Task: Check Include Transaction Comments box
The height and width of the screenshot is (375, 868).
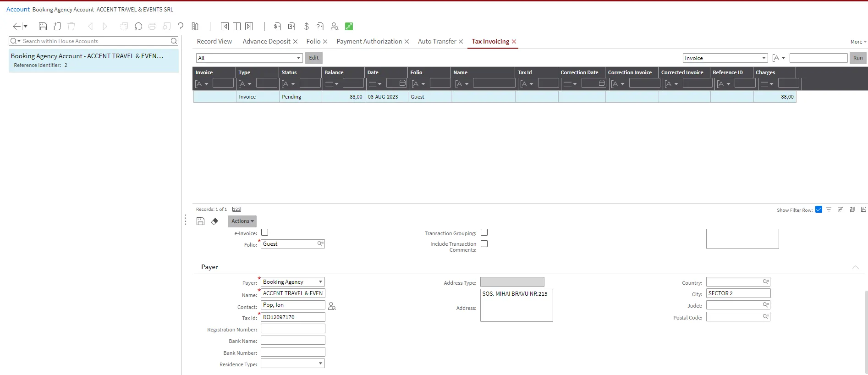Action: point(484,244)
